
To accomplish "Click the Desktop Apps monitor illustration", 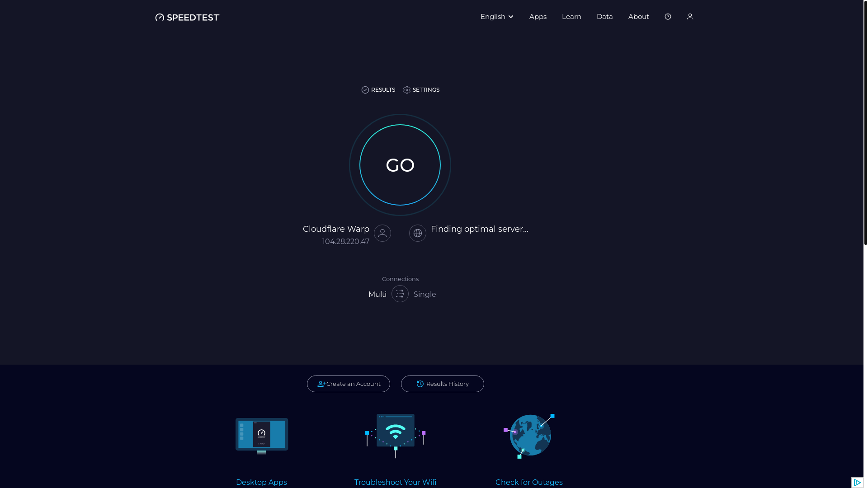I will pos(262,436).
